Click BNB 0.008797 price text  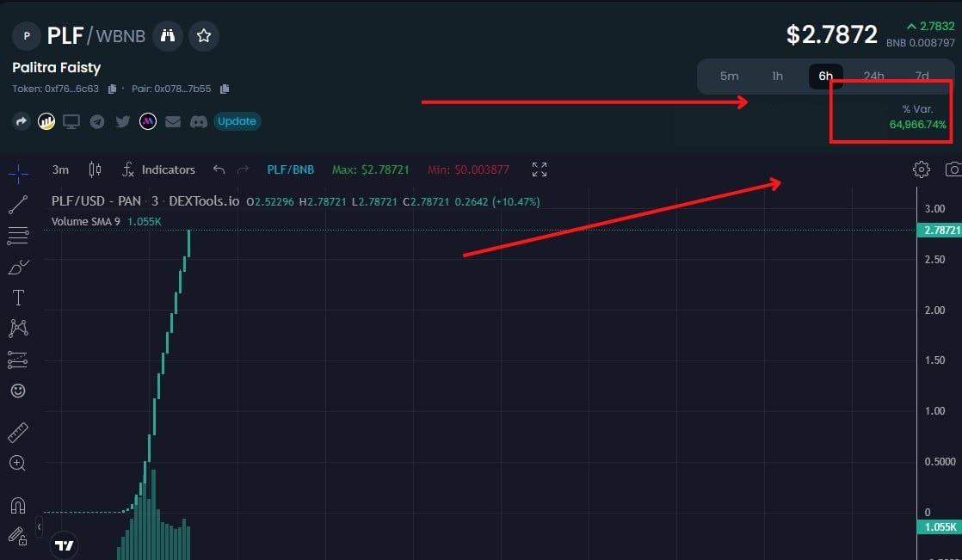pyautogui.click(x=921, y=43)
